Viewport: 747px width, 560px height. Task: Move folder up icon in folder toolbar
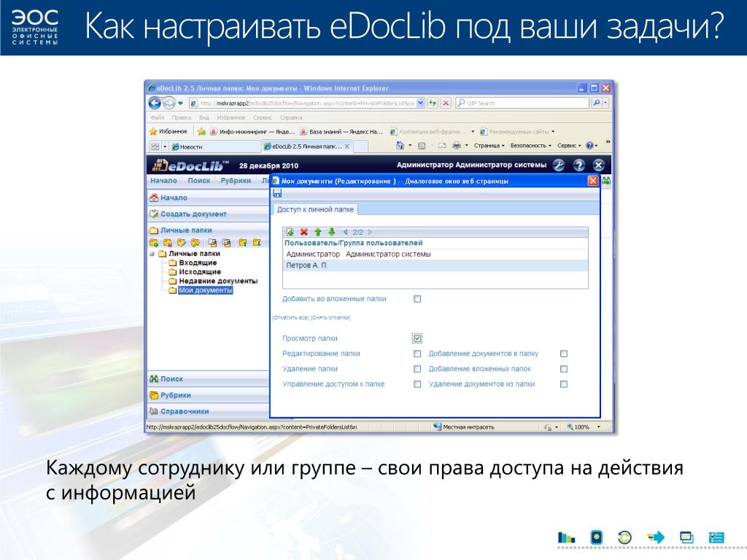tap(243, 243)
